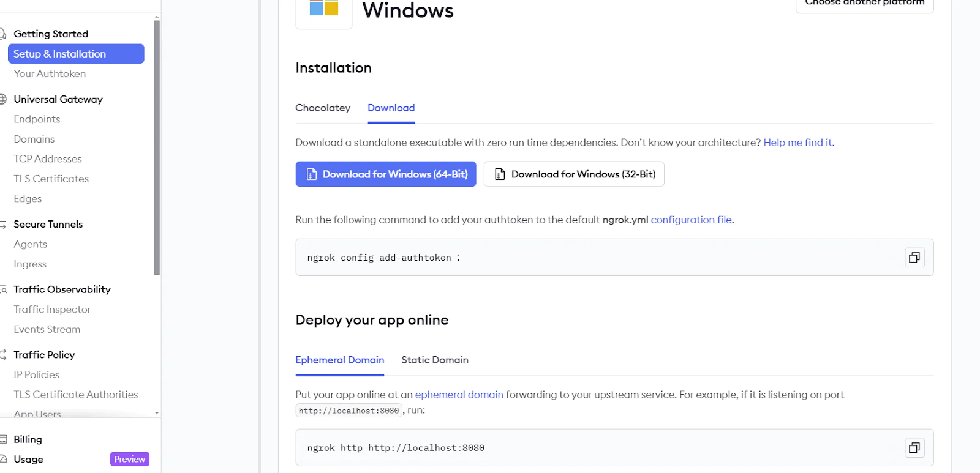Select the Download installation tab

391,108
